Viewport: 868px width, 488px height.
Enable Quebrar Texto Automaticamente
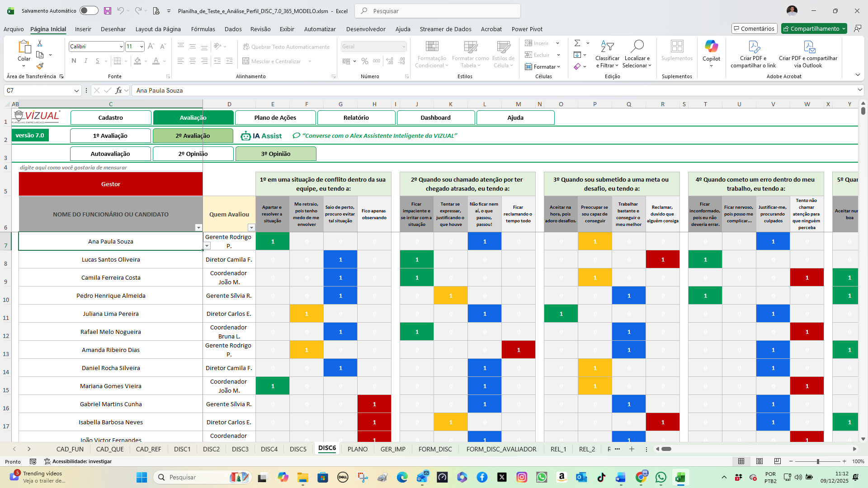(286, 47)
